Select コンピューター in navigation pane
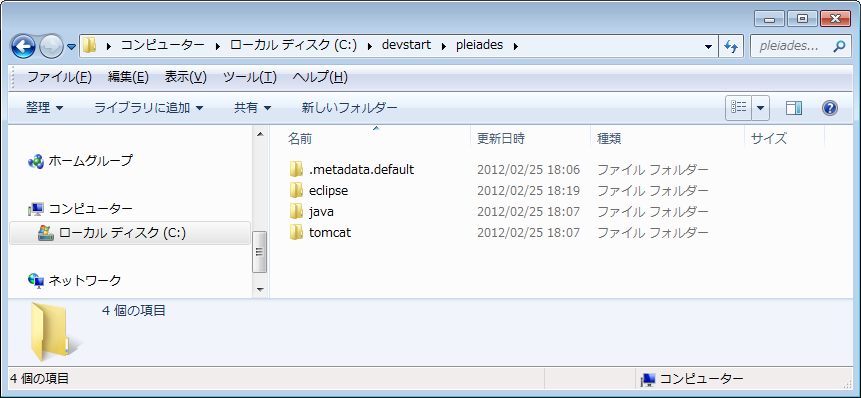Image resolution: width=861 pixels, height=398 pixels. pyautogui.click(x=90, y=209)
